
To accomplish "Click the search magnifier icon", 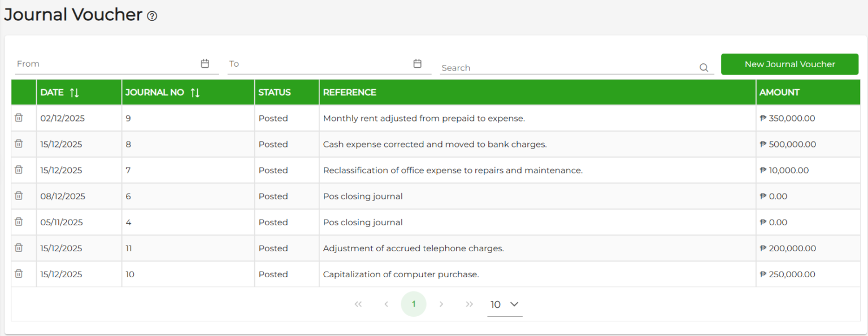I will pos(704,68).
